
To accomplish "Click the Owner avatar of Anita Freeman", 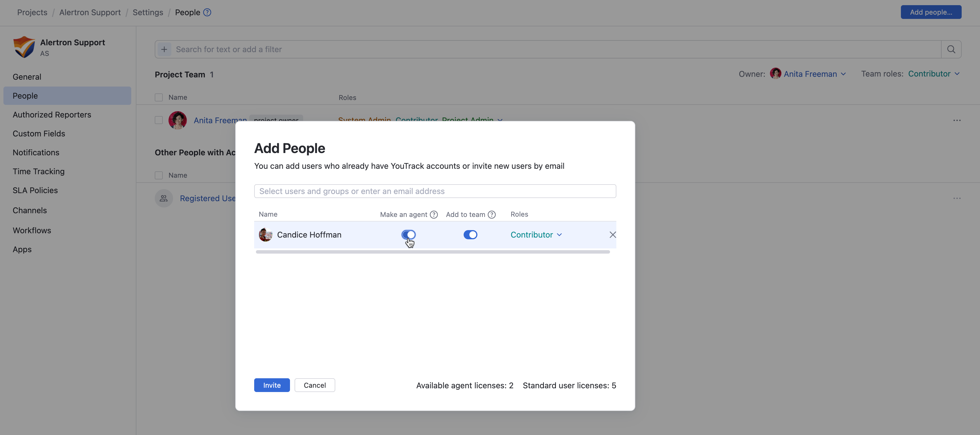I will pyautogui.click(x=775, y=73).
